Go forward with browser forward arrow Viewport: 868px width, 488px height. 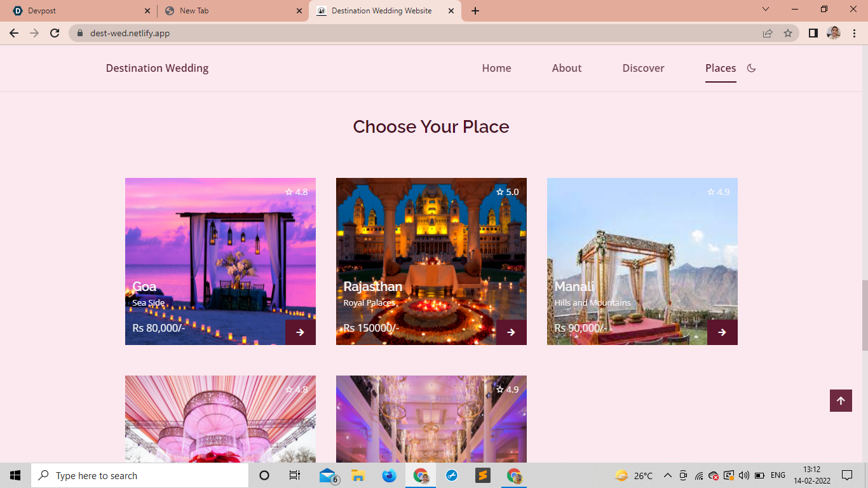(34, 33)
